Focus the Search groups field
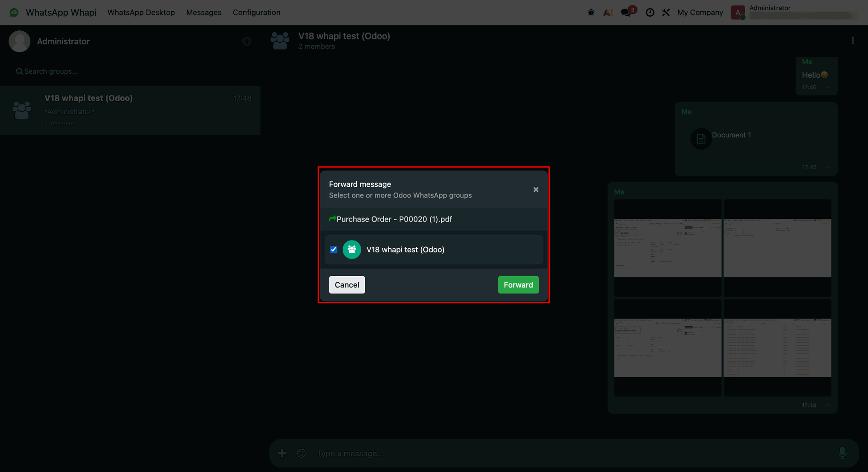This screenshot has width=868, height=472. pos(130,71)
